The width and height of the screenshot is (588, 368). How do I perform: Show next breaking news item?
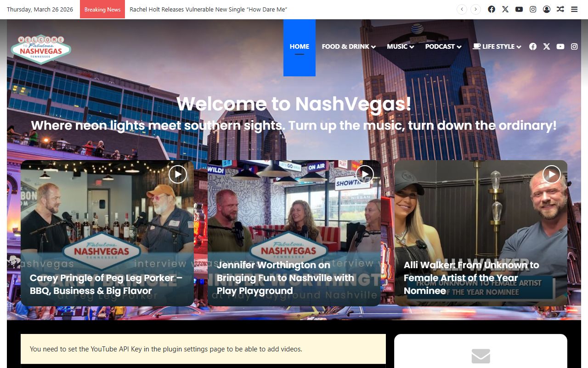point(476,9)
